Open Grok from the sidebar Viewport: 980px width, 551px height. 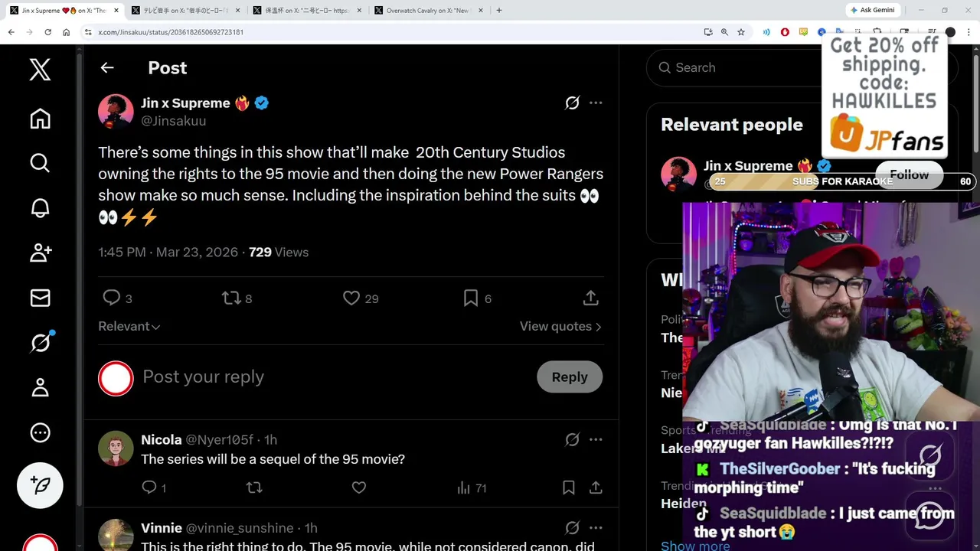pos(40,343)
